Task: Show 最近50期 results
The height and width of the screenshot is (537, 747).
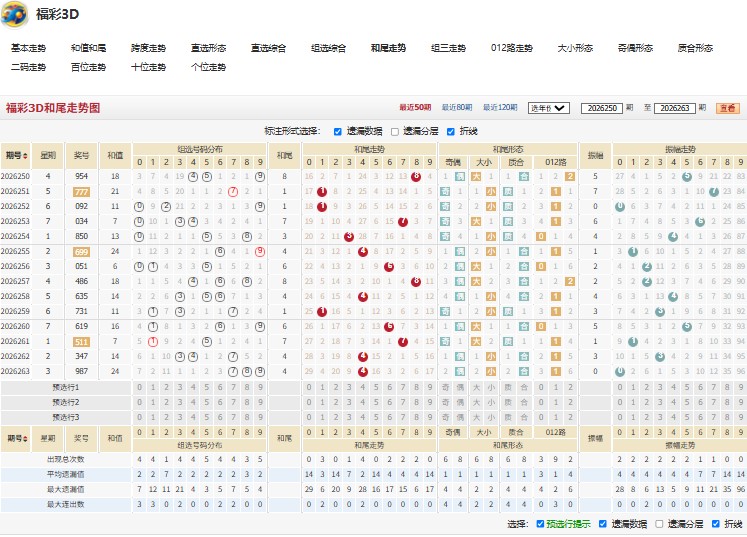Action: point(415,108)
